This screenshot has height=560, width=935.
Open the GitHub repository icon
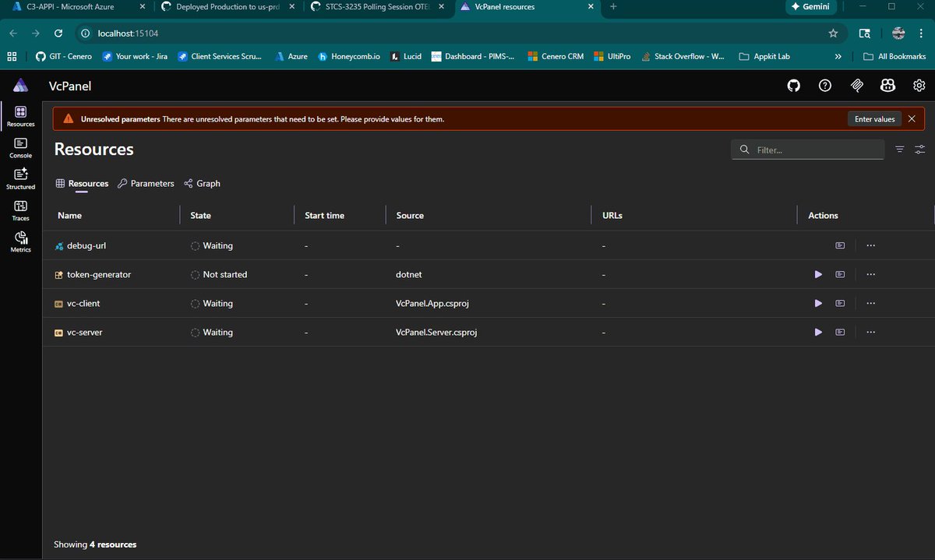click(x=794, y=86)
